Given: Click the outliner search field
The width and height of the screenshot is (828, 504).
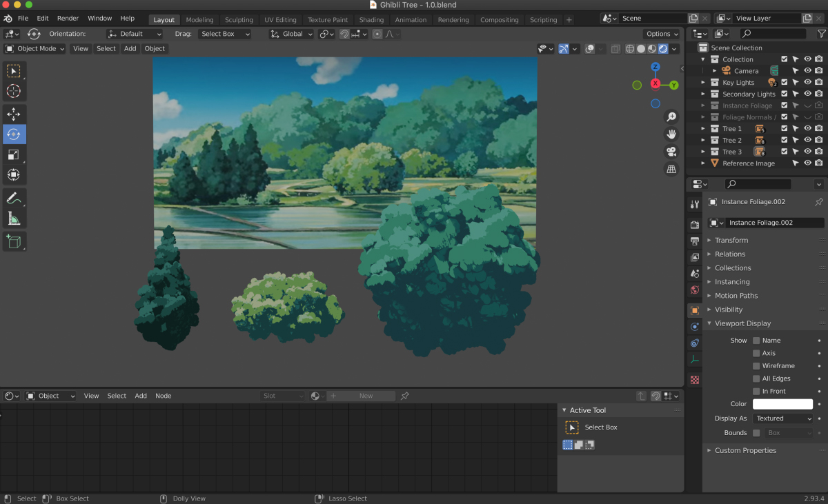Looking at the screenshot, I should point(773,33).
